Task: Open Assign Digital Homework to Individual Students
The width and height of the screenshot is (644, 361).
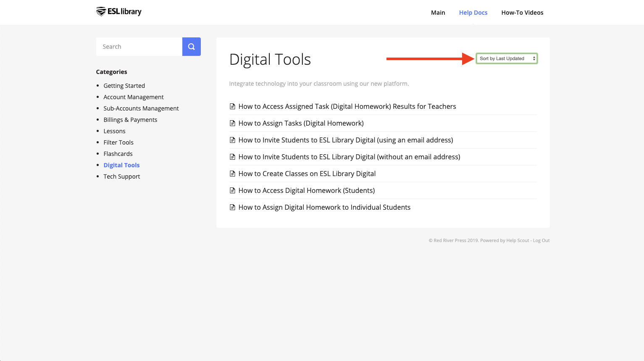Action: click(324, 207)
